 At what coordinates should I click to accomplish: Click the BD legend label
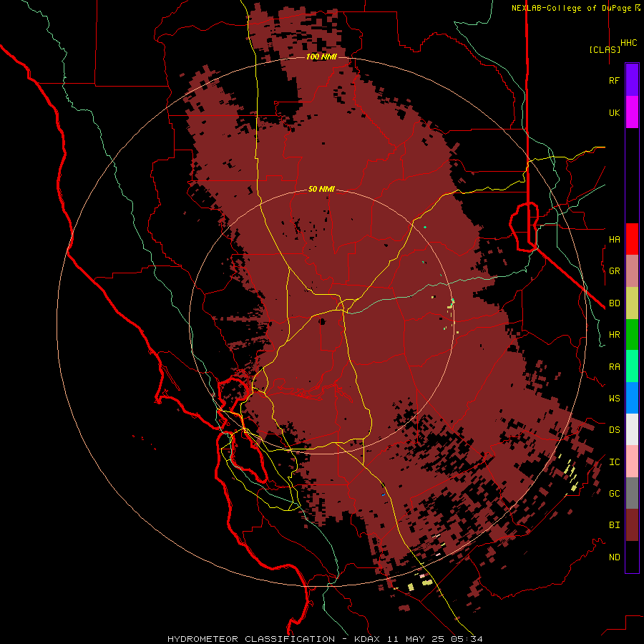point(614,303)
